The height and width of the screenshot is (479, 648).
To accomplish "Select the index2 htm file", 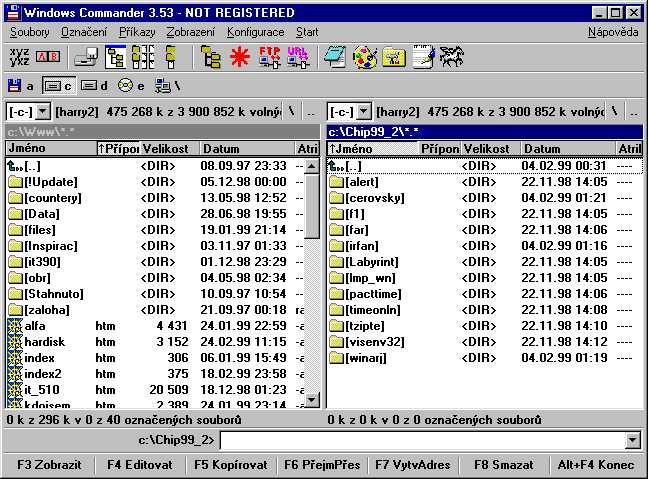I will click(x=156, y=374).
